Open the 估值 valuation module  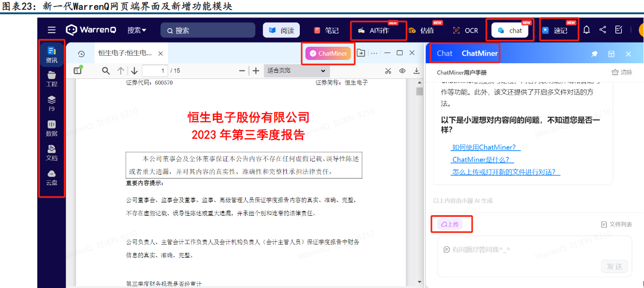tap(422, 30)
